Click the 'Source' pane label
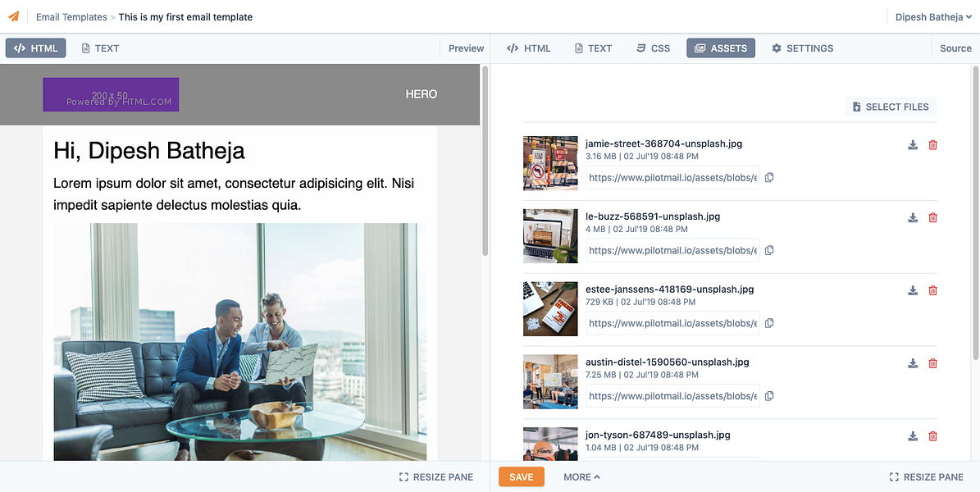980x492 pixels. point(955,48)
